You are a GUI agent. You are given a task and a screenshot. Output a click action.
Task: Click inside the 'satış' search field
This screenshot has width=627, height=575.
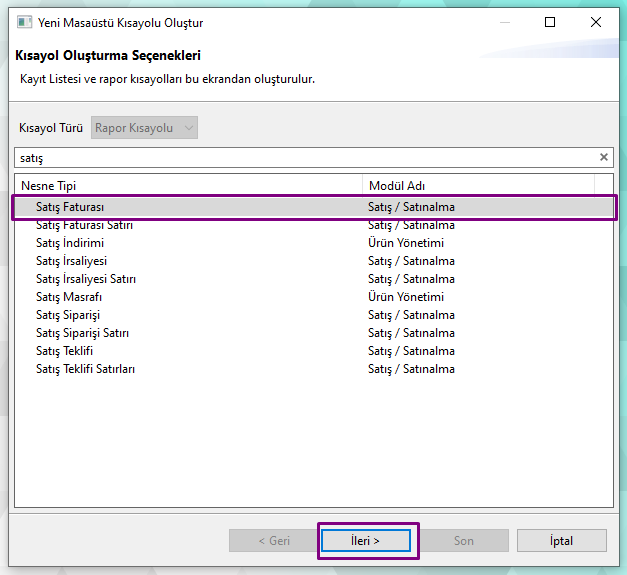[x=300, y=158]
